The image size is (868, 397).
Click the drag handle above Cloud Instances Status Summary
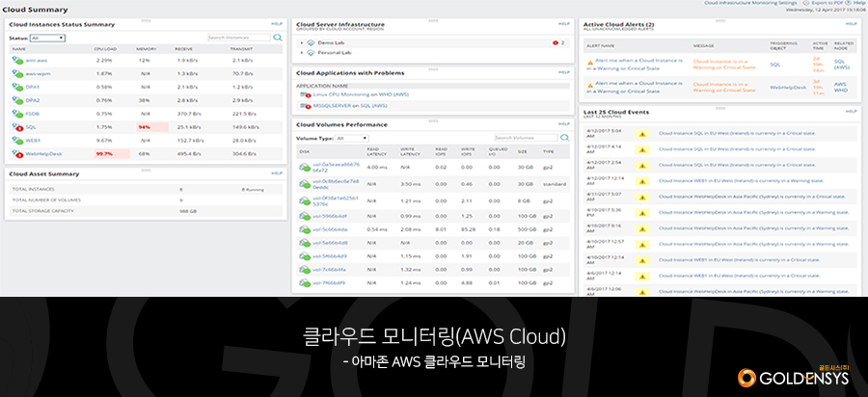(146, 20)
